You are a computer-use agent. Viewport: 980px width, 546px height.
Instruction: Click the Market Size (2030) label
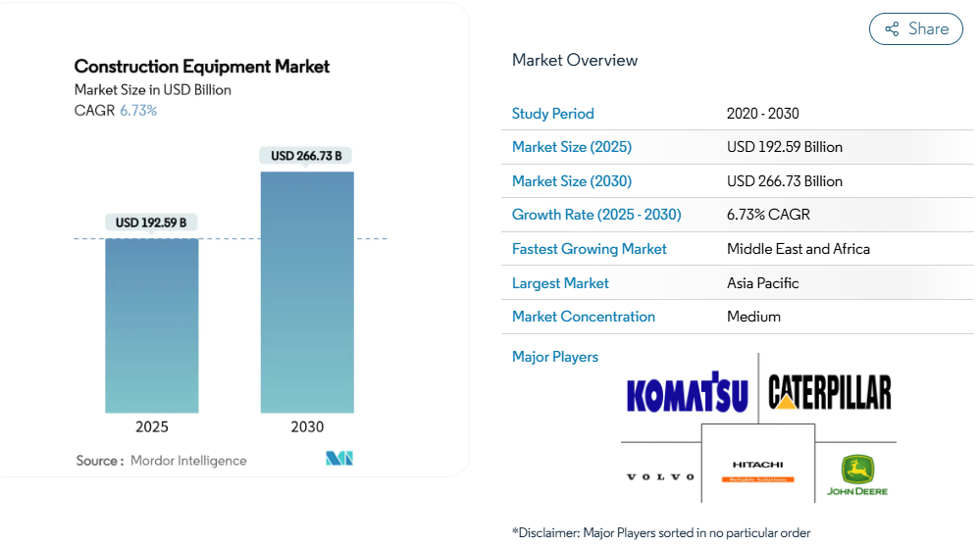(572, 181)
